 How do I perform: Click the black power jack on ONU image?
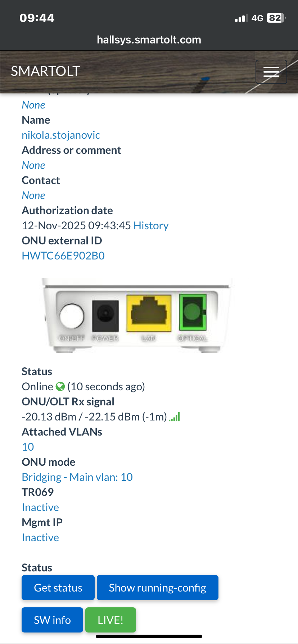pos(105,316)
